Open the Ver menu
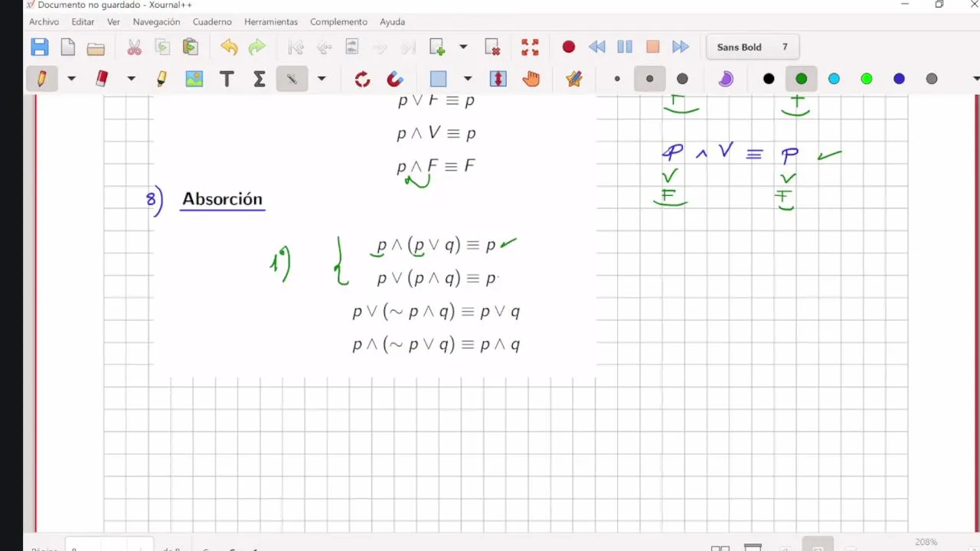 (113, 21)
